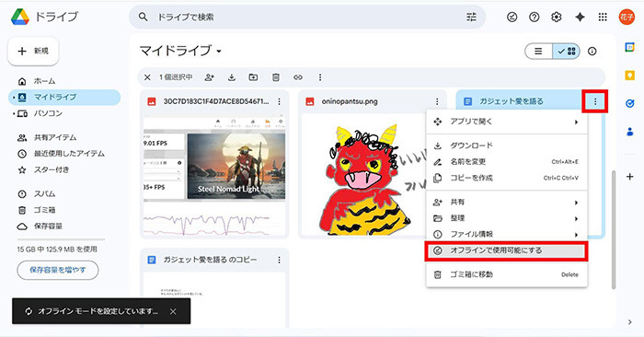Click the Google Drive logo
This screenshot has width=644, height=337.
coord(19,17)
